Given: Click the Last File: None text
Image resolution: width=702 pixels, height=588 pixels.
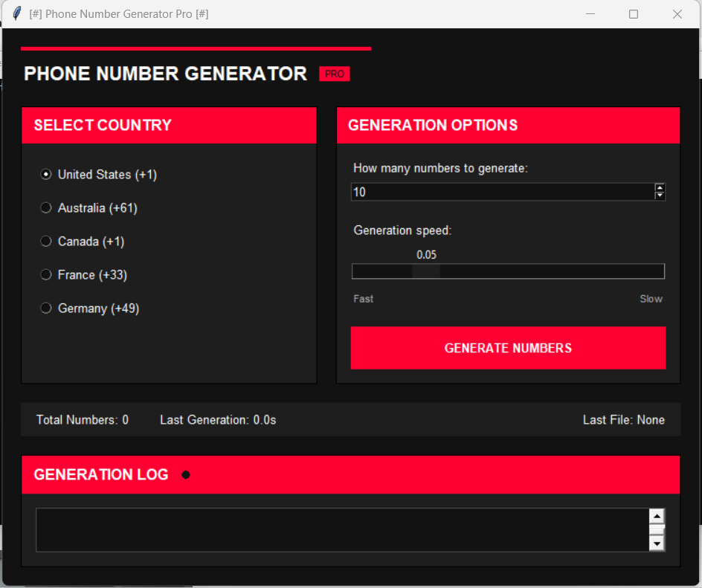Looking at the screenshot, I should tap(624, 420).
